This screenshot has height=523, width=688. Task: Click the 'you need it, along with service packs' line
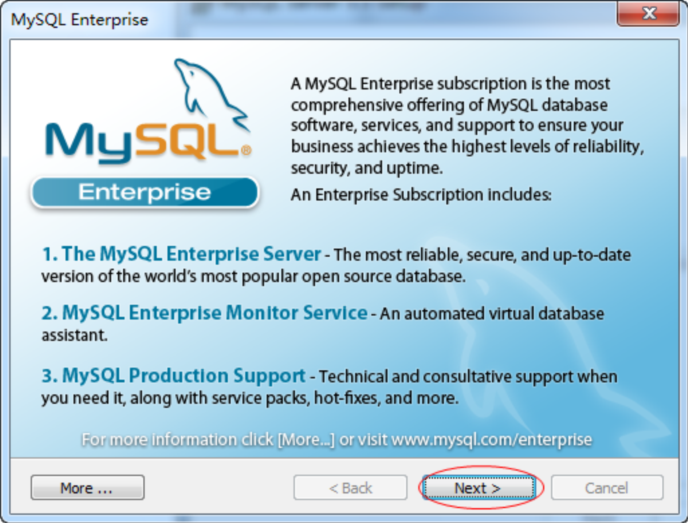(250, 398)
